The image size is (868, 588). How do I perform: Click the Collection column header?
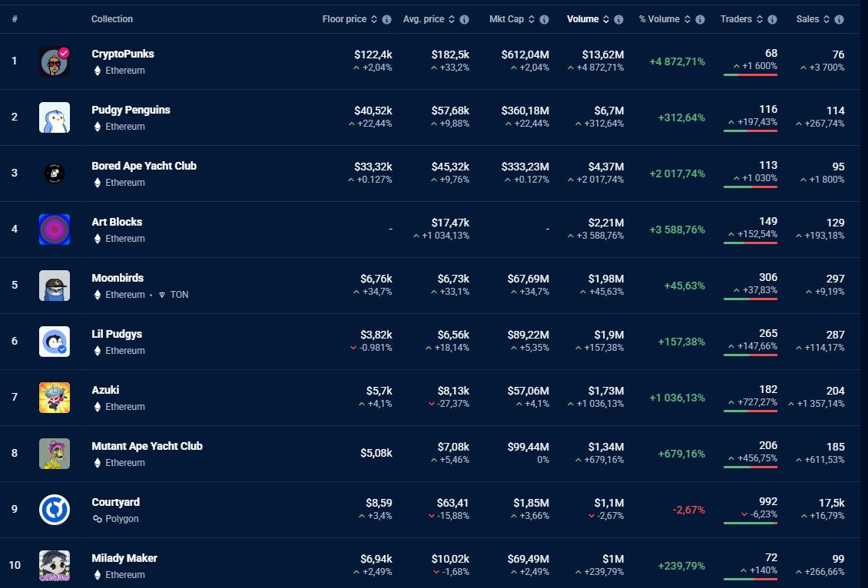click(x=112, y=19)
